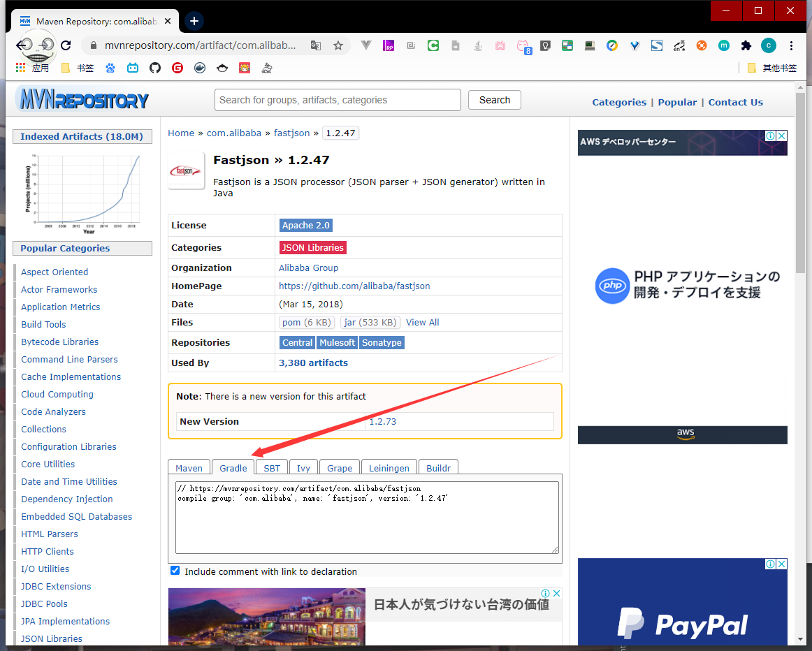Open the fastjson GitHub homepage link

click(354, 286)
